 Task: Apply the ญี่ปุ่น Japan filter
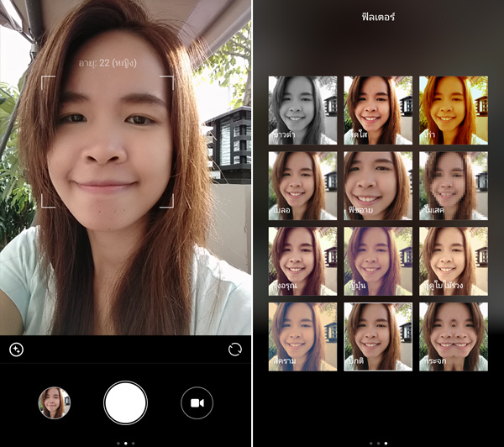click(377, 261)
